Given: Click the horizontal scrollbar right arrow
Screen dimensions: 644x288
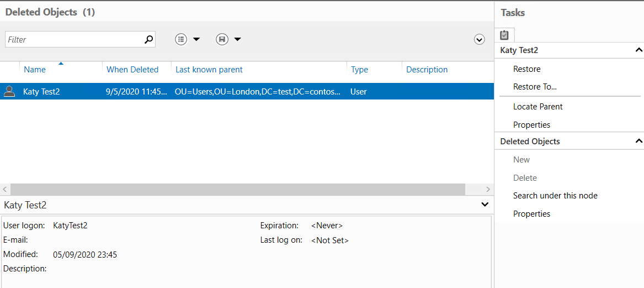Looking at the screenshot, I should click(487, 190).
